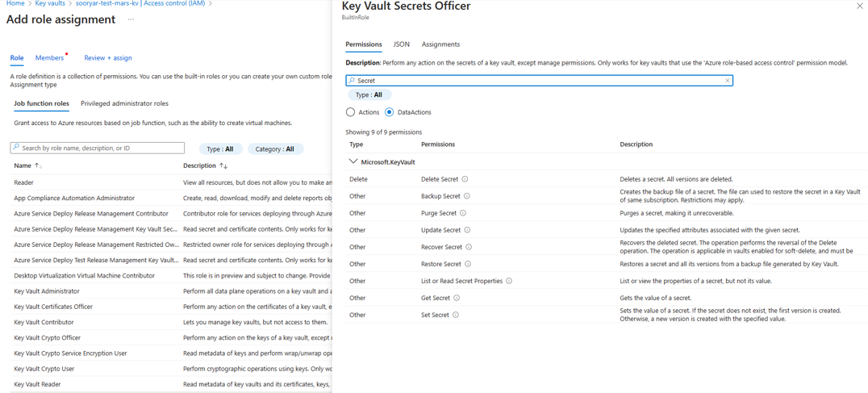Image resolution: width=868 pixels, height=393 pixels.
Task: Sort roles by Description column arrows
Action: 223,165
